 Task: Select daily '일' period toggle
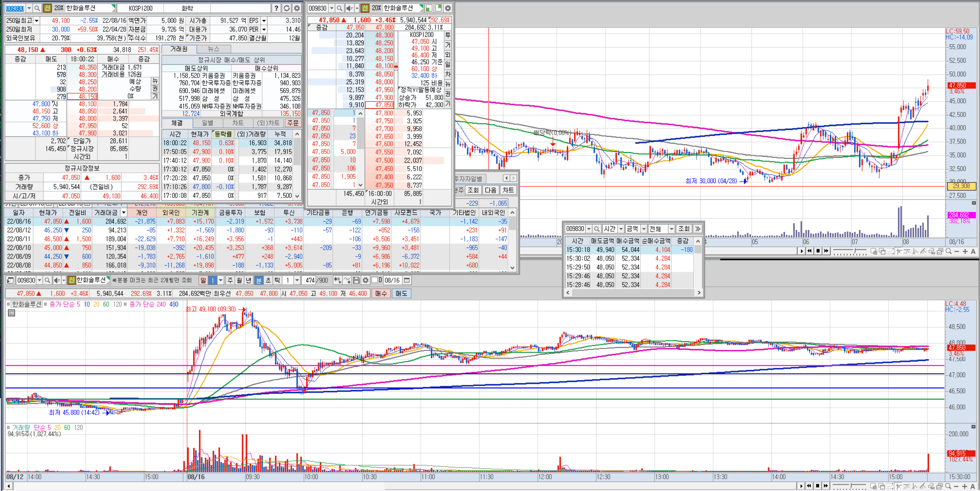[x=203, y=280]
